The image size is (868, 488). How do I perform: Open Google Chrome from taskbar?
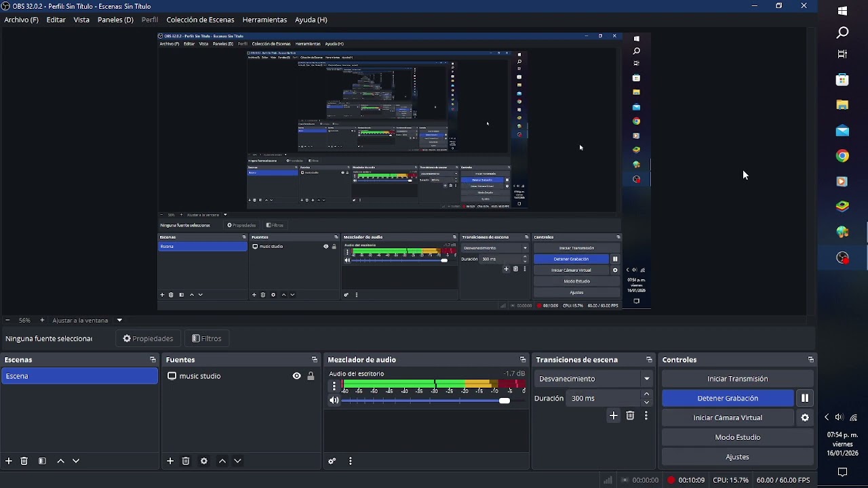(x=842, y=156)
